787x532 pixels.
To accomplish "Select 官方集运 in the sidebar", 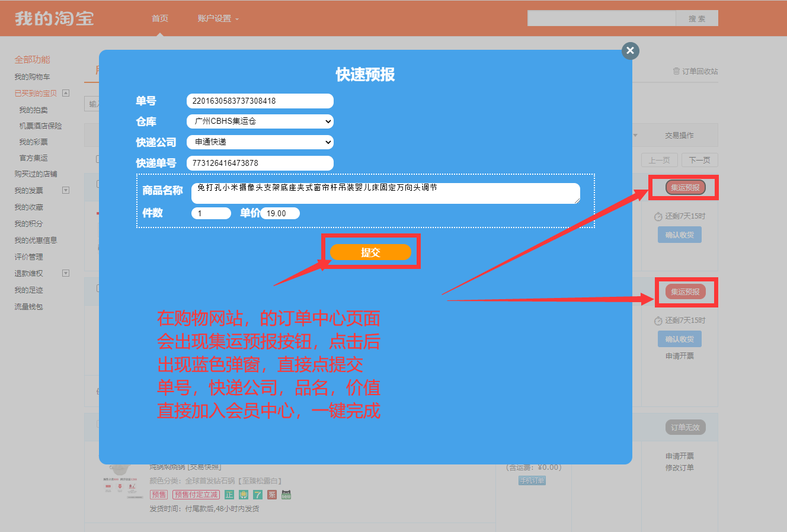I will pos(34,158).
